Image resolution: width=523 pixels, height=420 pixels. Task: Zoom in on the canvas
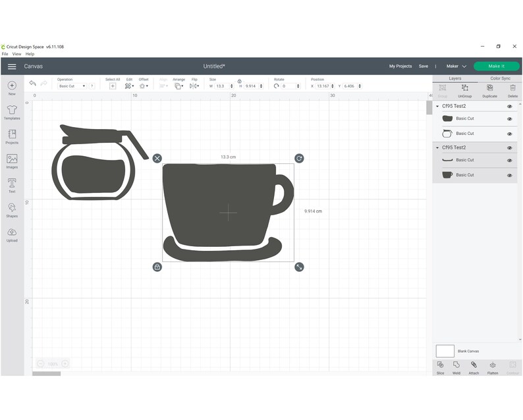coord(65,363)
